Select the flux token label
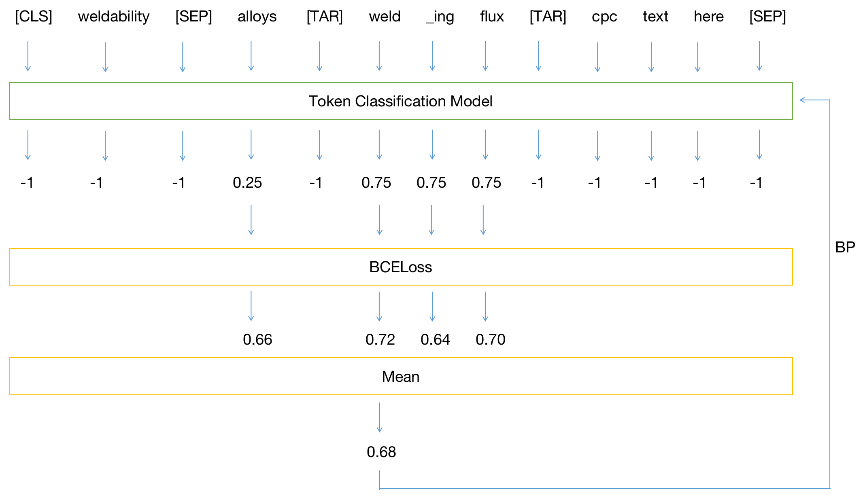 (x=491, y=17)
